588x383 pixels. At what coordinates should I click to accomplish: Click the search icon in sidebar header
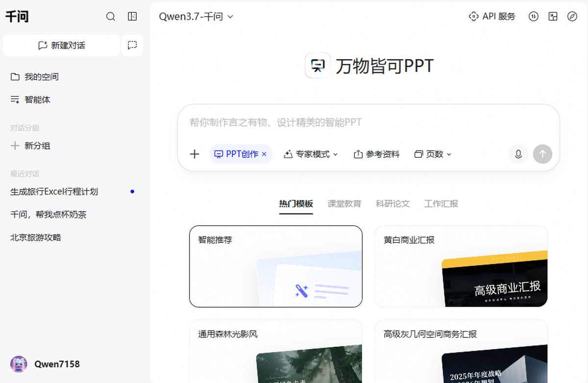click(x=111, y=16)
